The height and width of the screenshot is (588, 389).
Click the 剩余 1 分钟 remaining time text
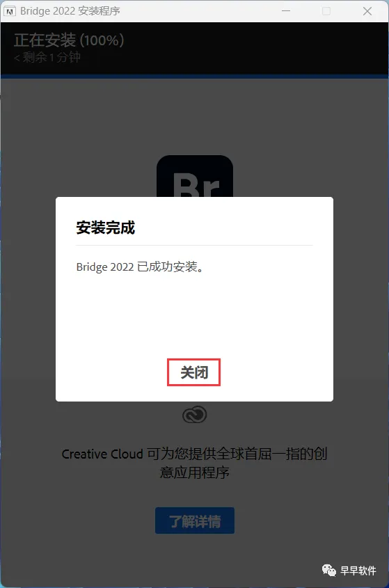pyautogui.click(x=47, y=57)
